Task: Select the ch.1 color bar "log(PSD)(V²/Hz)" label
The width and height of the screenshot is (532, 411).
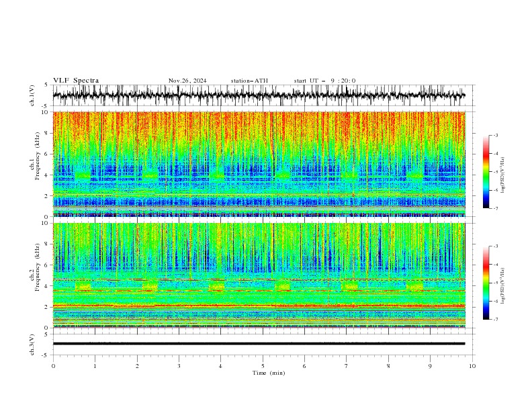Action: click(503, 175)
